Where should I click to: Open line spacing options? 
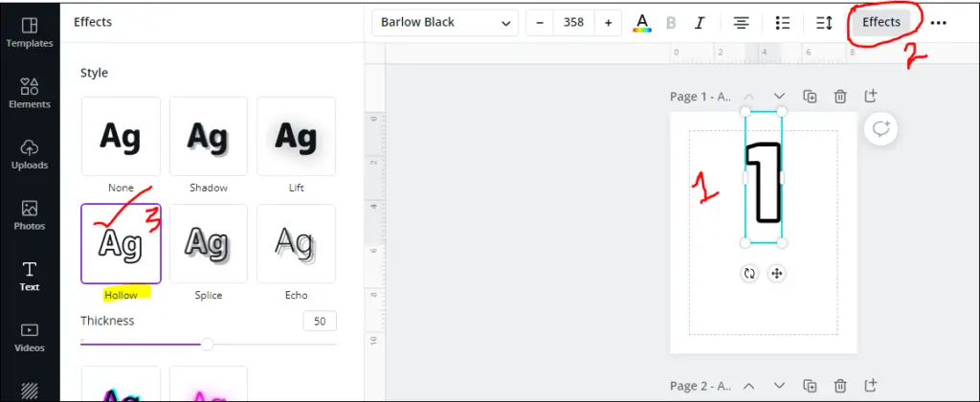[824, 23]
